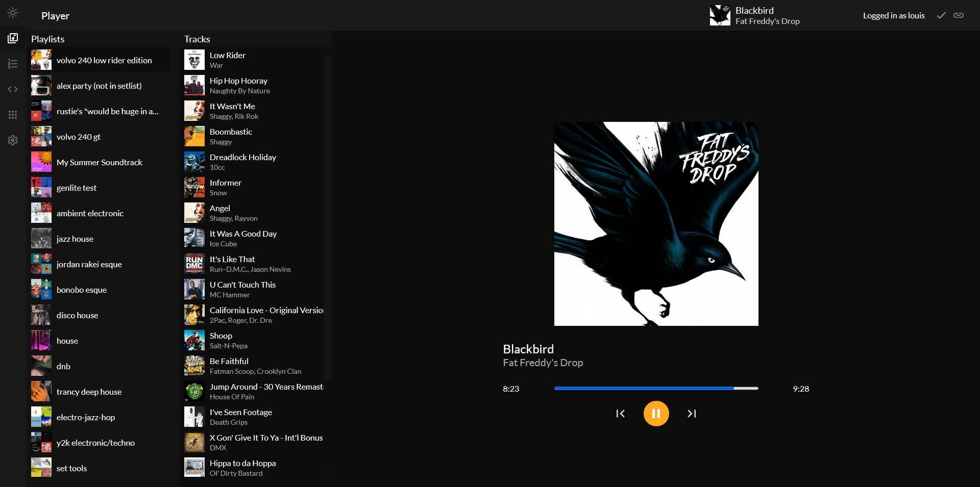Toggle light mode with the sun icon
Image resolution: width=980 pixels, height=487 pixels.
[13, 13]
